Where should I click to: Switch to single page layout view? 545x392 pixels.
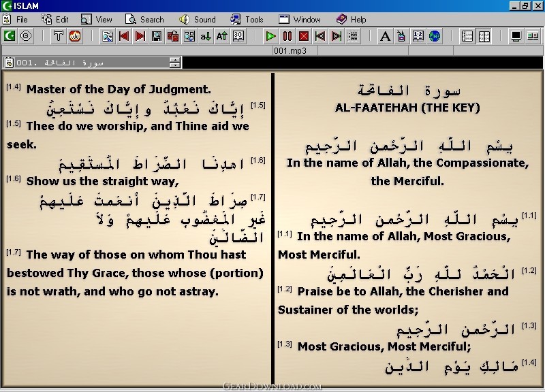point(467,36)
